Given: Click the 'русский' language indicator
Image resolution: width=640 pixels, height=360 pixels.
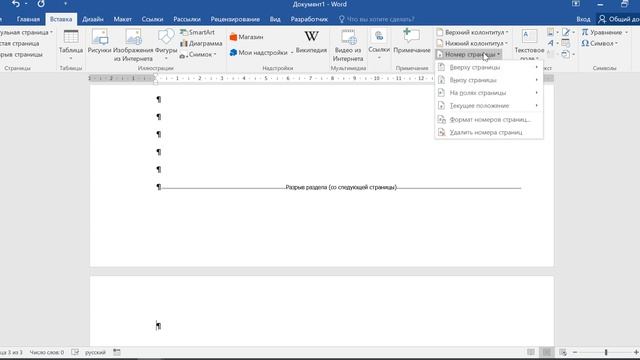Looking at the screenshot, I should (x=95, y=352).
